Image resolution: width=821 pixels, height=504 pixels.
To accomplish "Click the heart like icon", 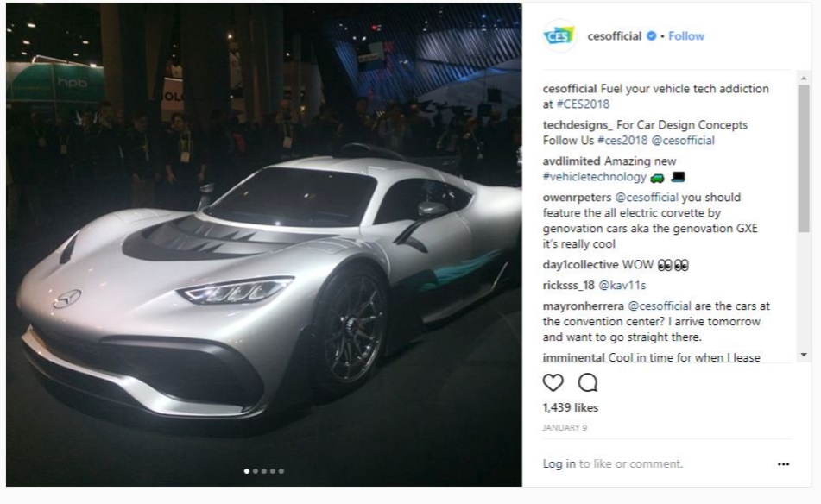I will (553, 383).
